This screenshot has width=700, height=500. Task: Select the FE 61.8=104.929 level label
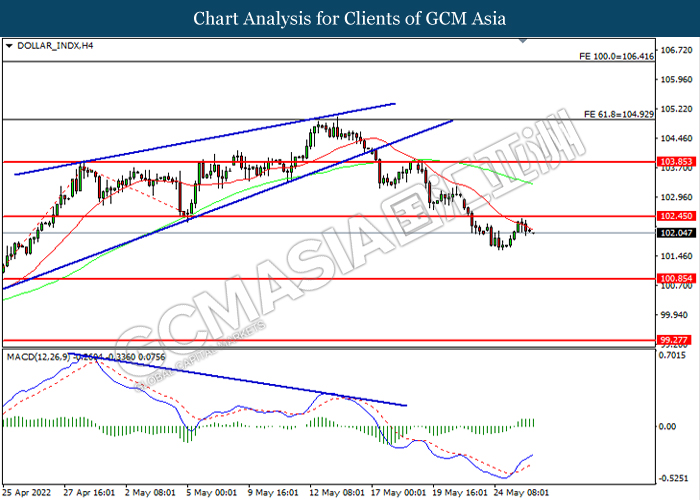[x=619, y=114]
